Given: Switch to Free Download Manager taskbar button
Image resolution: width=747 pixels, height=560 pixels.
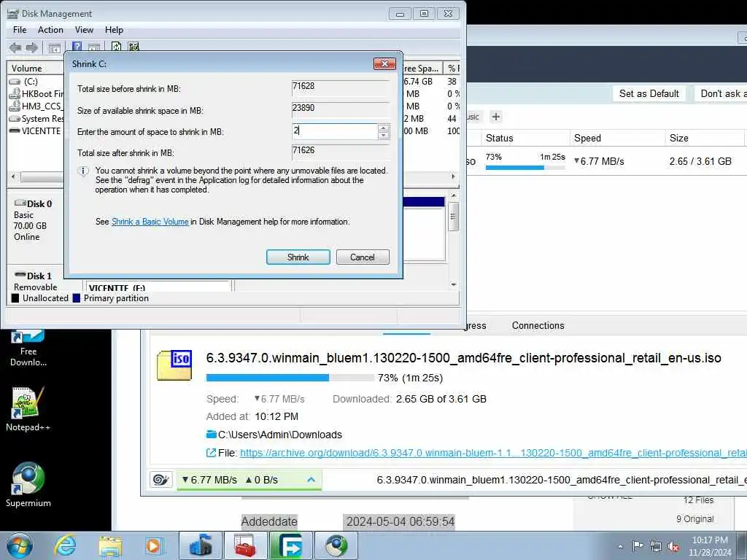Looking at the screenshot, I should [290, 545].
